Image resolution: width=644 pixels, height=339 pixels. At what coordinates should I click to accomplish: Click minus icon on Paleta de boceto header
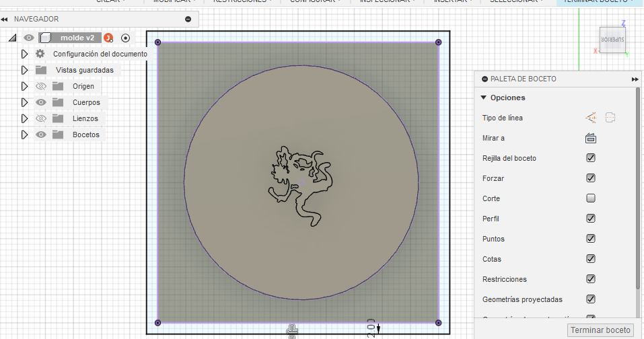pyautogui.click(x=485, y=79)
